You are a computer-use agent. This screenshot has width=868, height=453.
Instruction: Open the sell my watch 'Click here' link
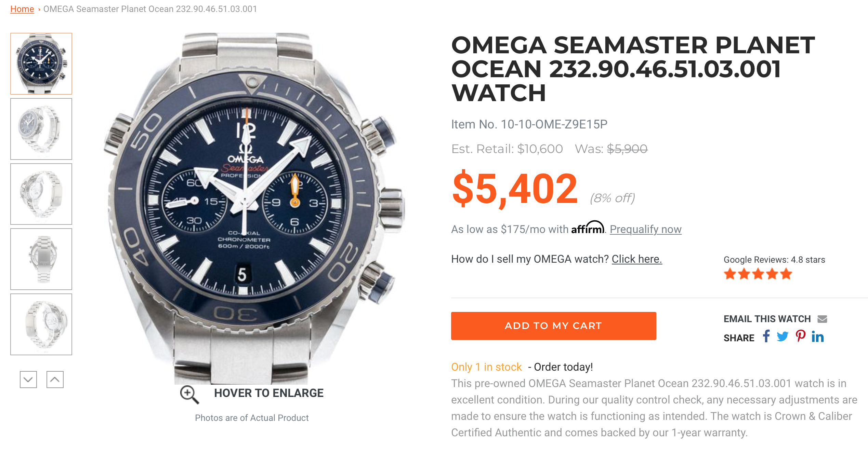[x=636, y=259]
